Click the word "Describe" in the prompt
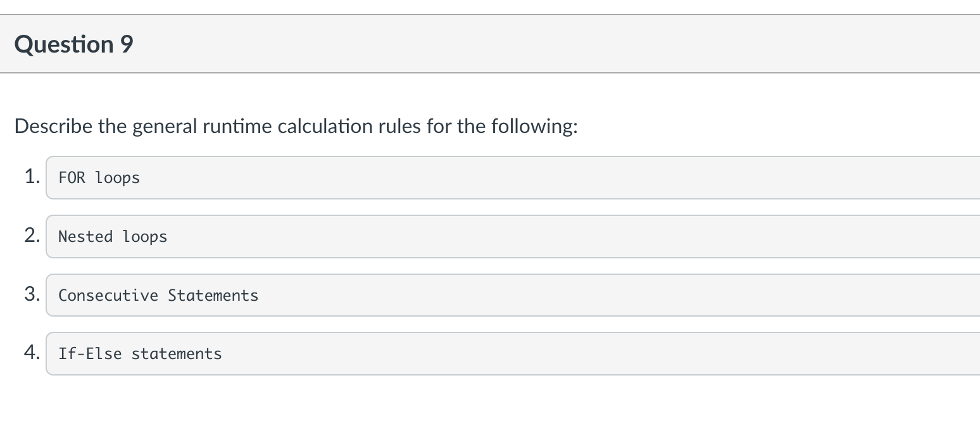980x423 pixels. click(x=53, y=126)
